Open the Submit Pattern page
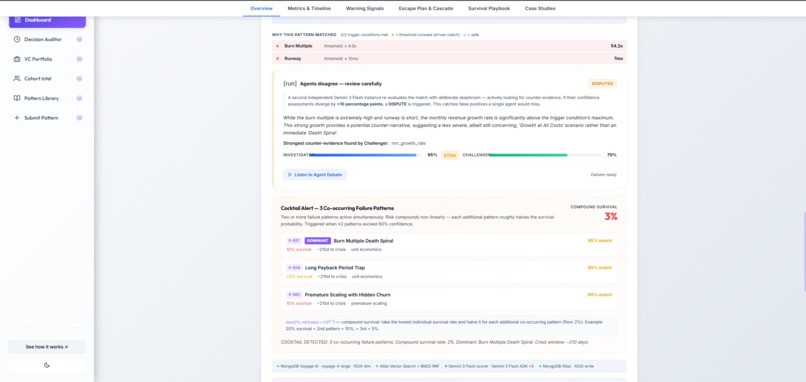This screenshot has height=382, width=806. tap(47, 118)
